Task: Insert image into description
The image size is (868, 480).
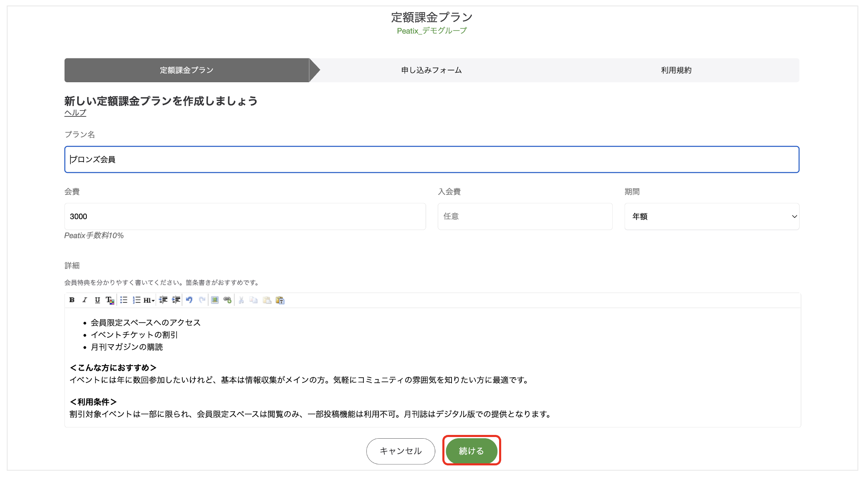Action: (215, 300)
